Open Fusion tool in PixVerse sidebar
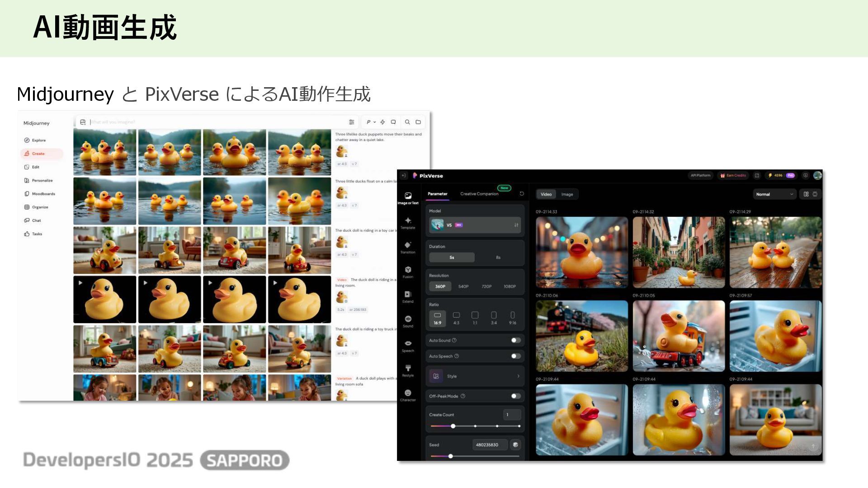The height and width of the screenshot is (488, 868). 408,272
